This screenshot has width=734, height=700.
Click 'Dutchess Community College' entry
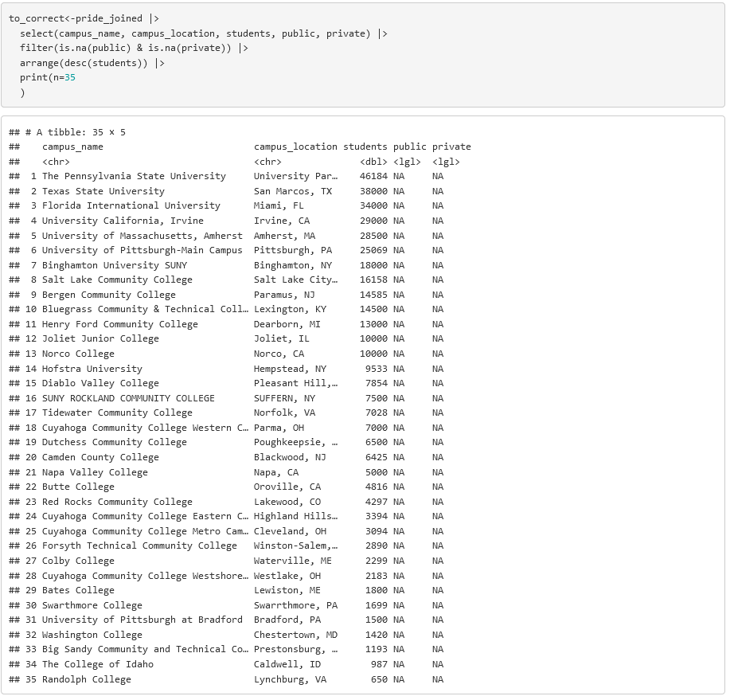coord(115,443)
